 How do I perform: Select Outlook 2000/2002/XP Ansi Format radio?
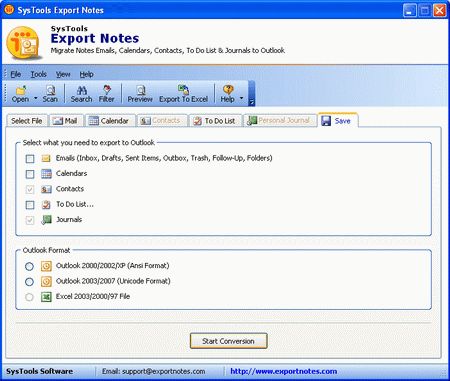pos(29,266)
